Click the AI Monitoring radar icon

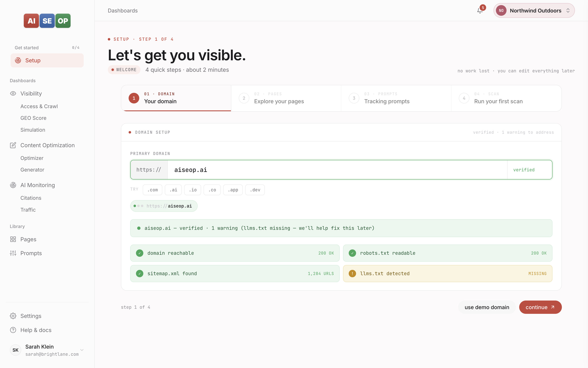click(x=13, y=185)
